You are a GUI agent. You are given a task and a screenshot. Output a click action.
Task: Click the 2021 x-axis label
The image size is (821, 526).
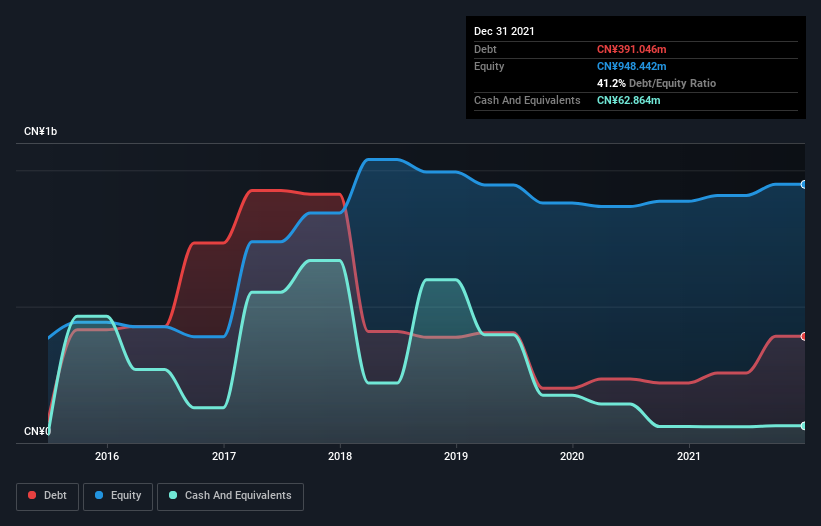[x=689, y=456]
